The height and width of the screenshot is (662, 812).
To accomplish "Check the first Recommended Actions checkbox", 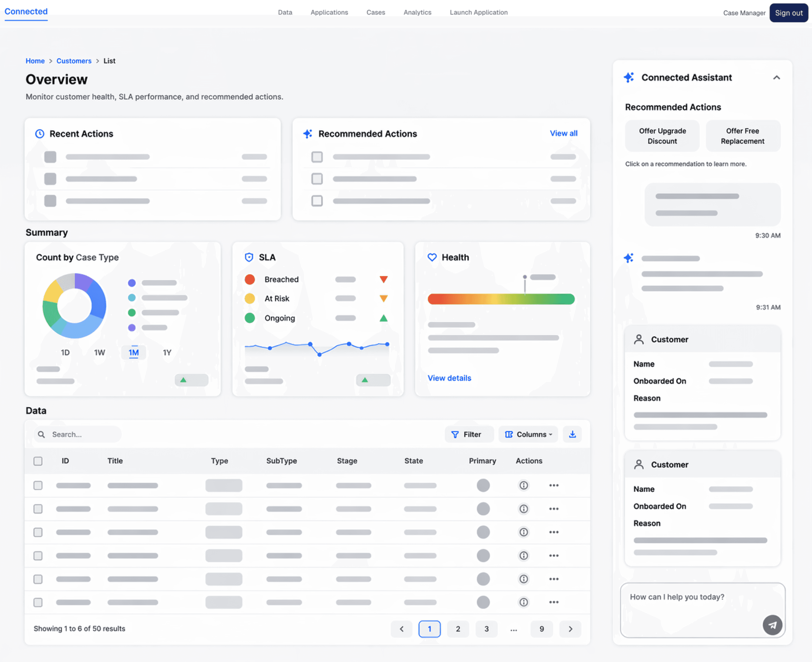I will 317,157.
